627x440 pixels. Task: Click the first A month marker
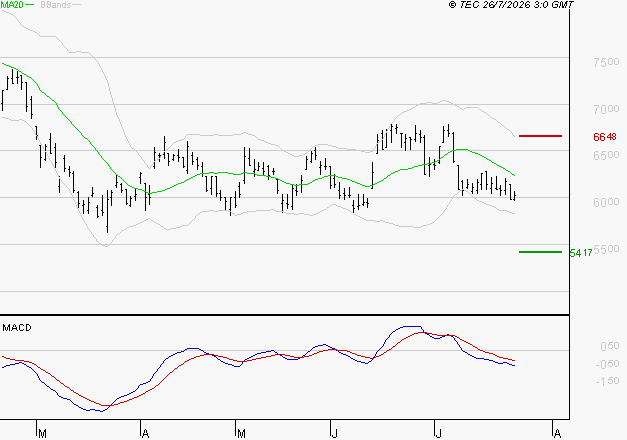click(146, 433)
